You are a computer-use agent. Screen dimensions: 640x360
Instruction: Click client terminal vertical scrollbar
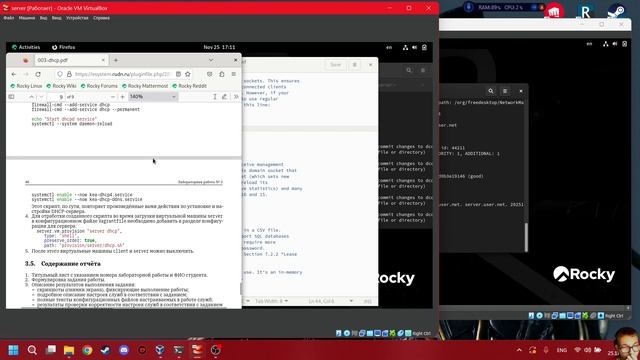tap(526, 237)
